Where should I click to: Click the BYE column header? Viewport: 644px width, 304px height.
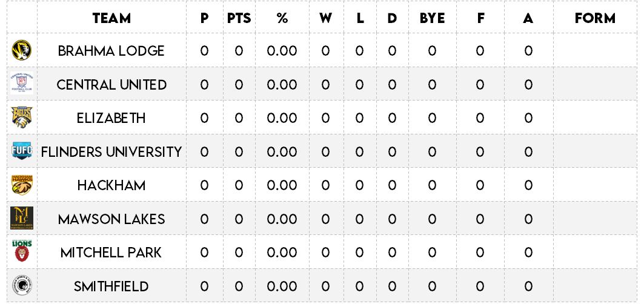(x=432, y=18)
